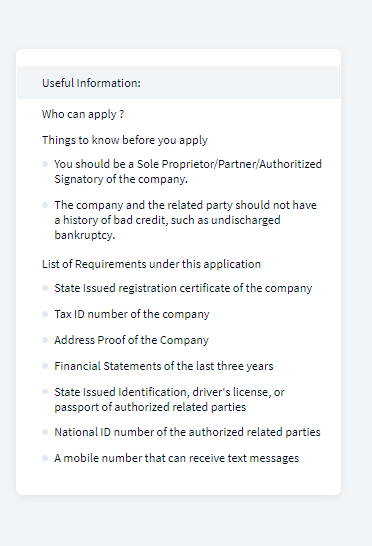
Task: Click the Sole Proprietor/Partner/Authoritized Signatory text
Action: click(x=188, y=171)
